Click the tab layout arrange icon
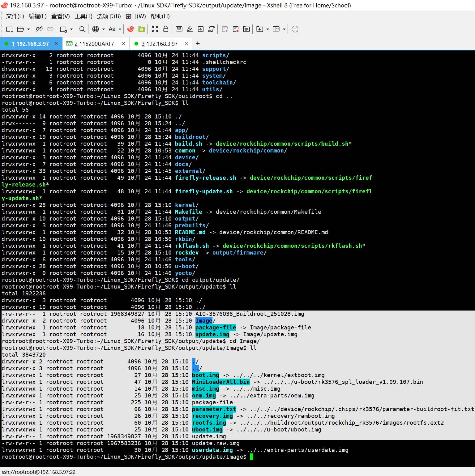Viewport: 475px width, 476px height. point(276,29)
